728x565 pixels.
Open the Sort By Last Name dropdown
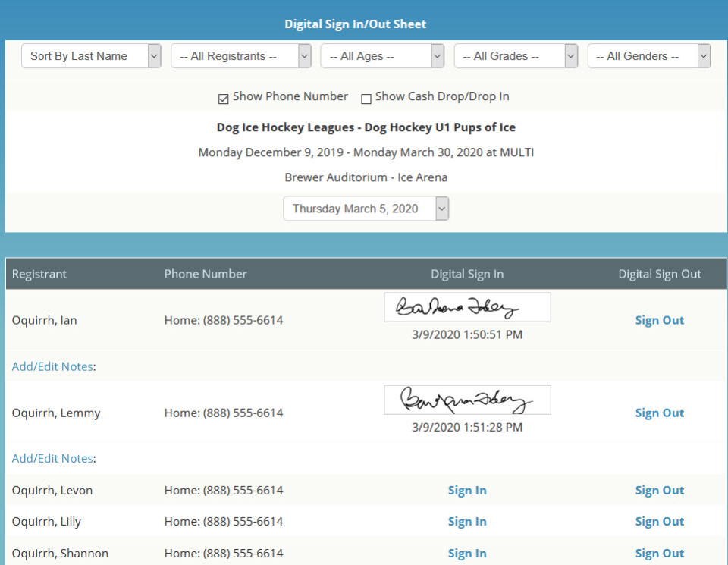tap(91, 55)
